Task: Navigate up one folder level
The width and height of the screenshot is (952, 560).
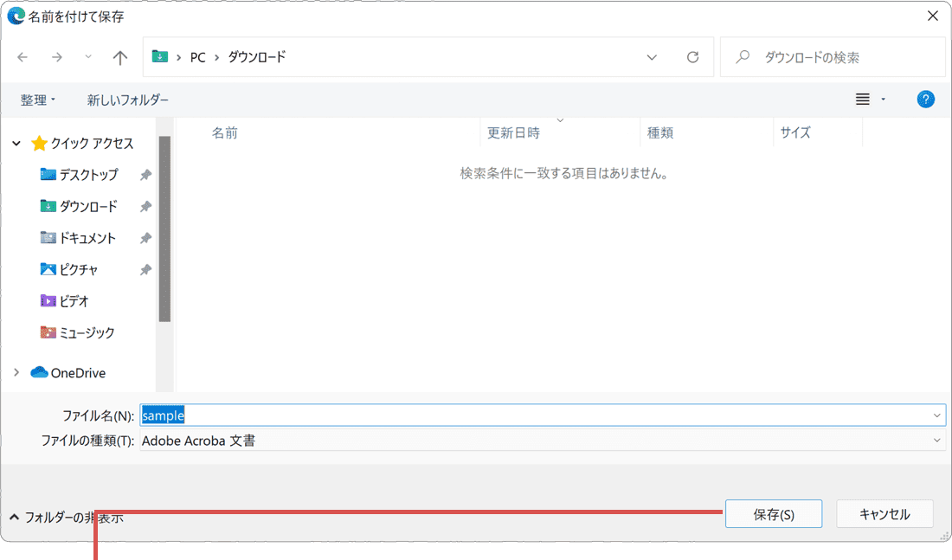Action: 120,57
